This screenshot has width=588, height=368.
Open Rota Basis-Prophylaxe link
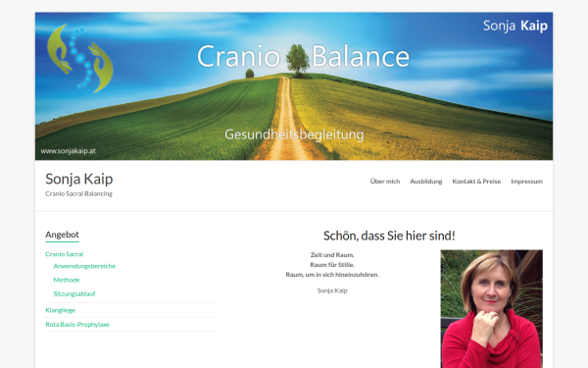point(77,325)
